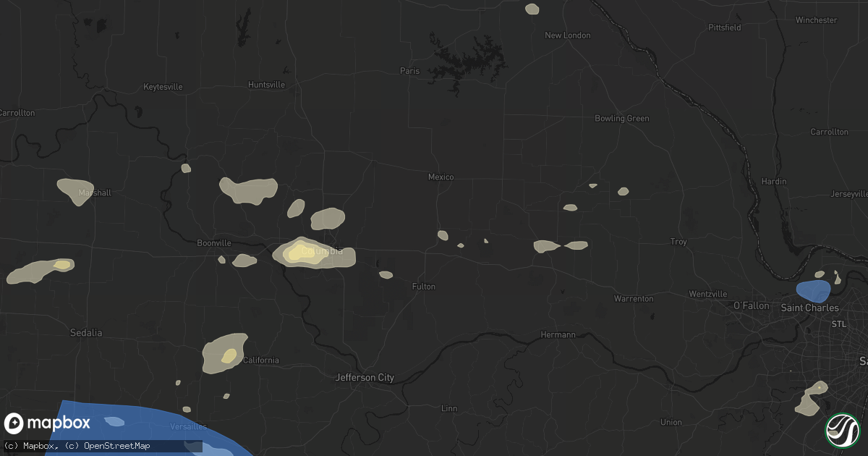Click the hail patch west of California
The width and height of the screenshot is (868, 456).
point(224,354)
